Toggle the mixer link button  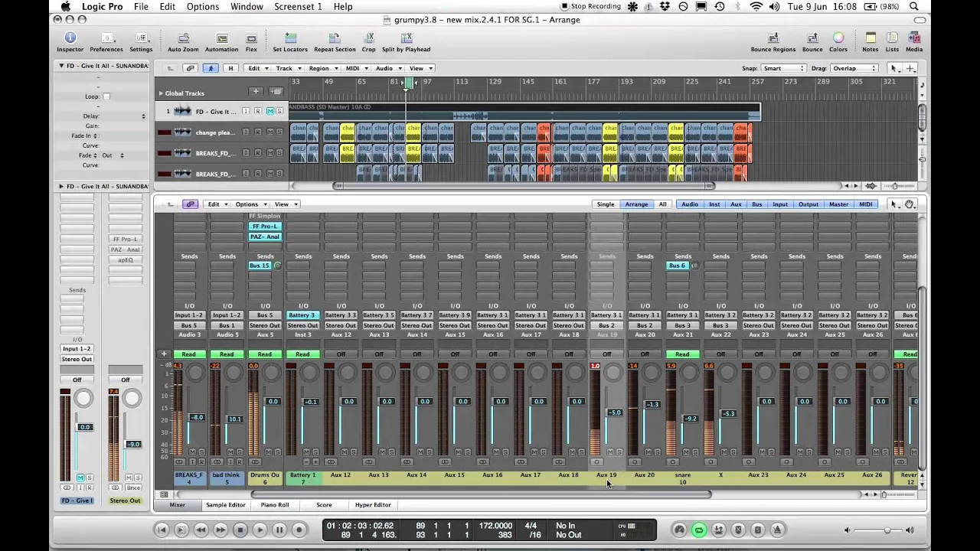[191, 204]
